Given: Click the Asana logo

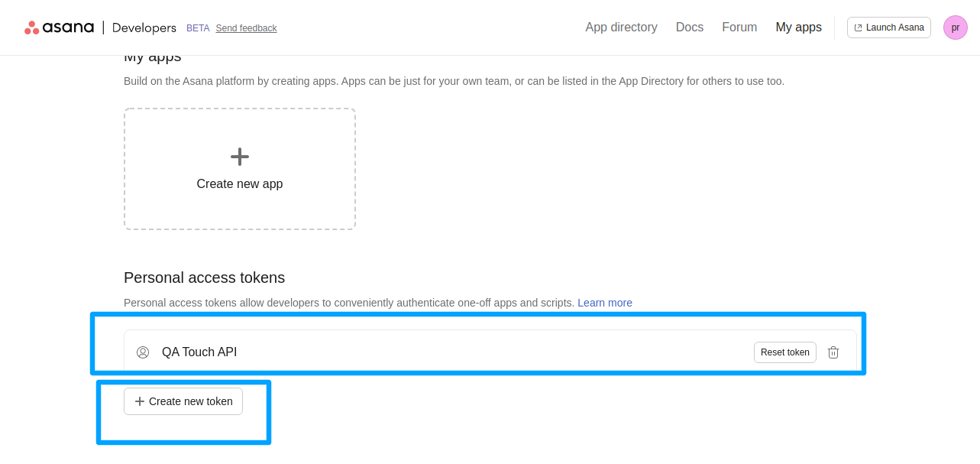Looking at the screenshot, I should pyautogui.click(x=59, y=28).
